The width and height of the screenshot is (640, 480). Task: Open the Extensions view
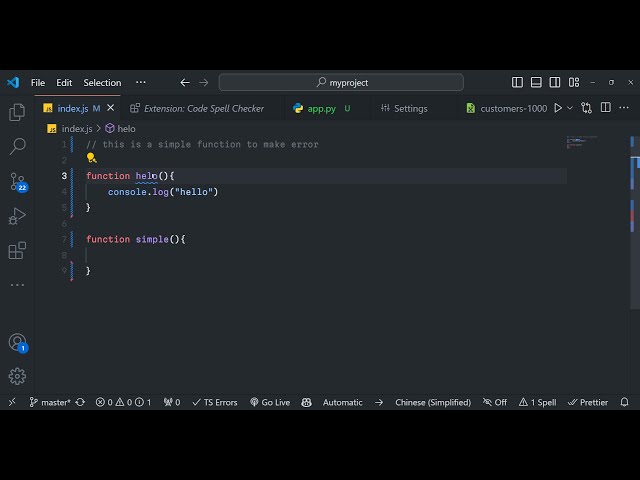17,251
